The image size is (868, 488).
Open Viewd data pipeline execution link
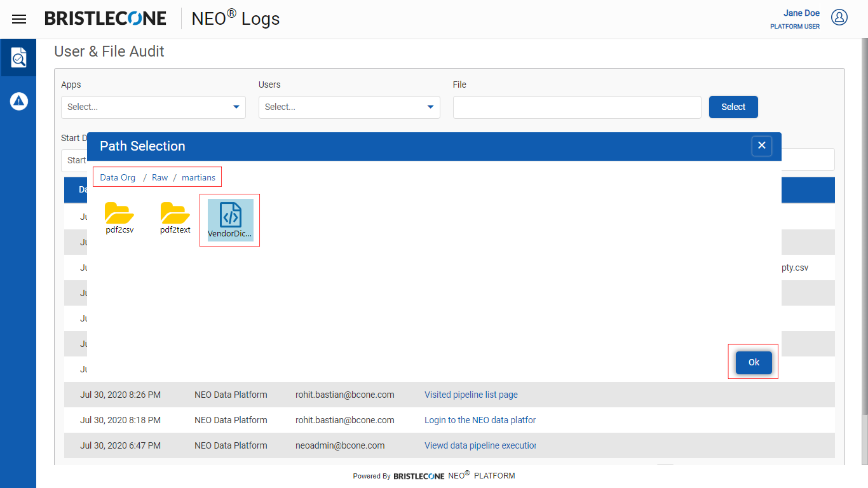tap(480, 445)
